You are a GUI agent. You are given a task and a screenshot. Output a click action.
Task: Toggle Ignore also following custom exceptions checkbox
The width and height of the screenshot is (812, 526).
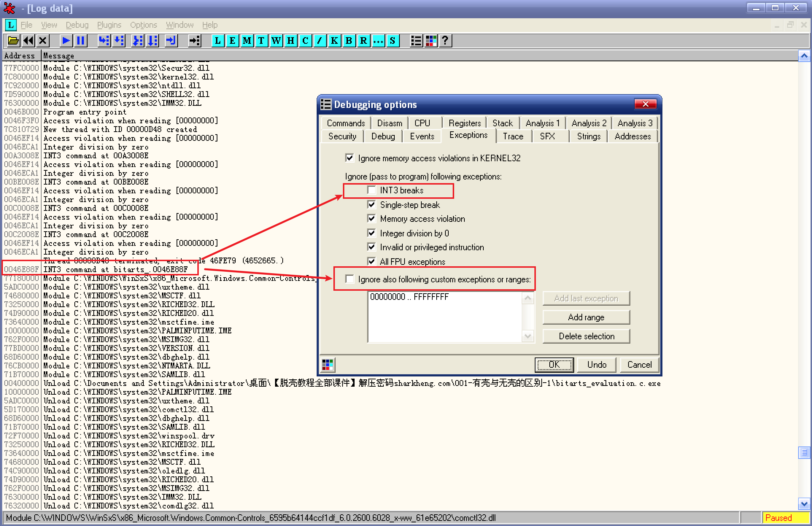(350, 279)
